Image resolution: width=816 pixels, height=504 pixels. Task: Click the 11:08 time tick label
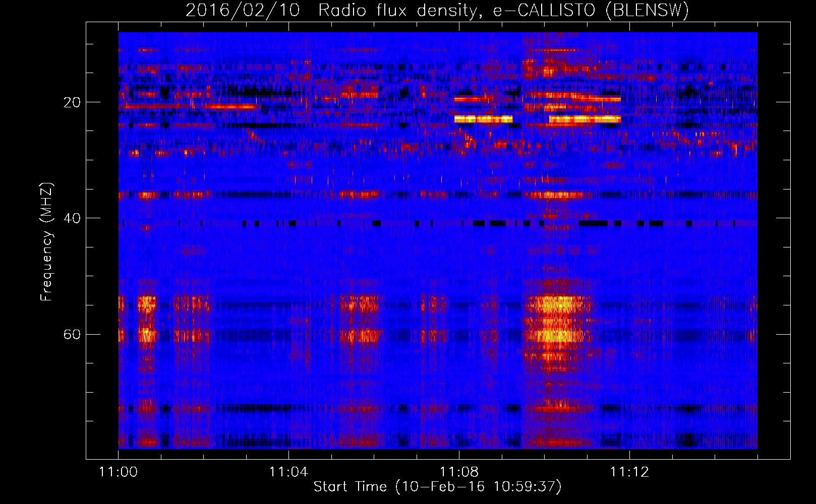[x=459, y=472]
